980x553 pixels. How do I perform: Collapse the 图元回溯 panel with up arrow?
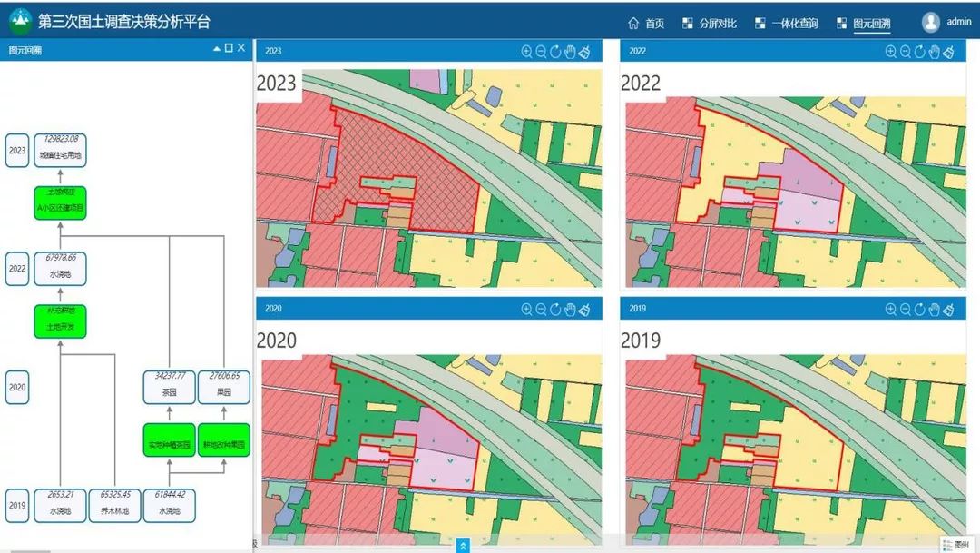point(217,48)
